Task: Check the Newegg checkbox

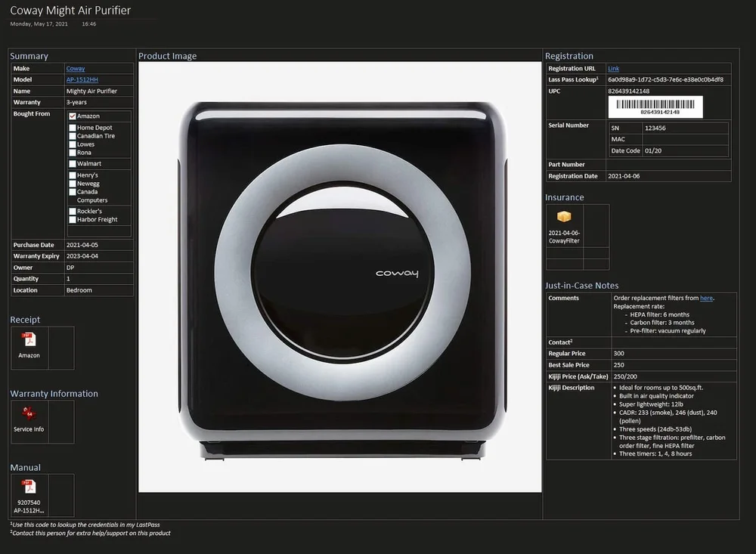Action: pos(73,184)
